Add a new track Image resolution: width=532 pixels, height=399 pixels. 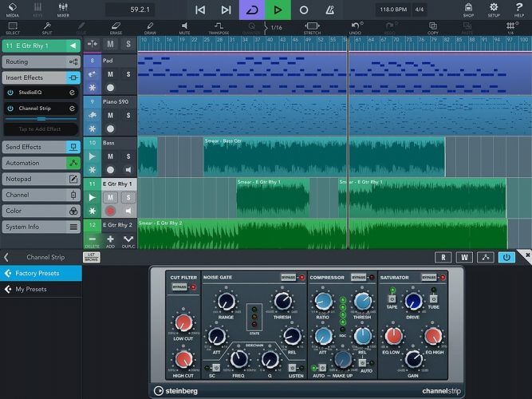(110, 239)
